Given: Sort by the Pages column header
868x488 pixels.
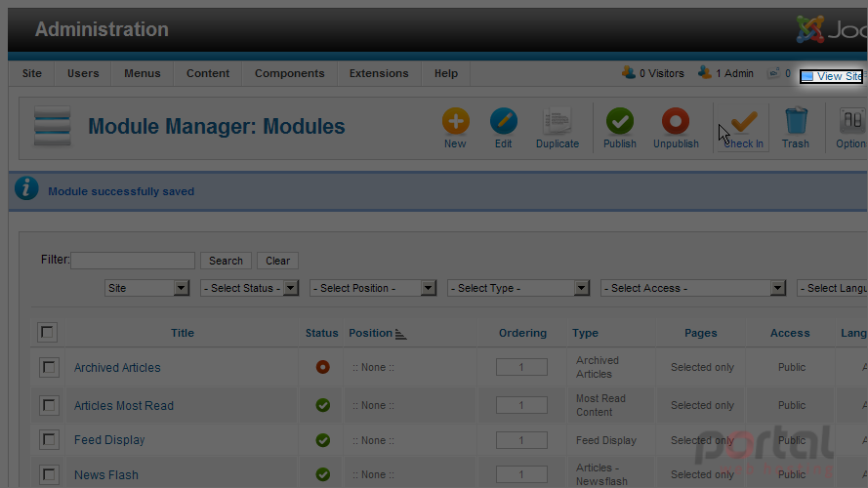Looking at the screenshot, I should [701, 333].
